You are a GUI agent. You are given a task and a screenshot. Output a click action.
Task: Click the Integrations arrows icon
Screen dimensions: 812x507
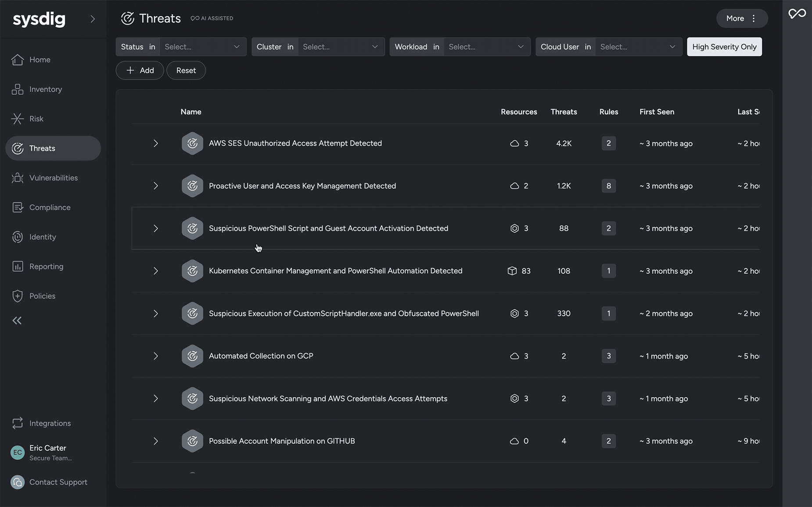pyautogui.click(x=18, y=423)
